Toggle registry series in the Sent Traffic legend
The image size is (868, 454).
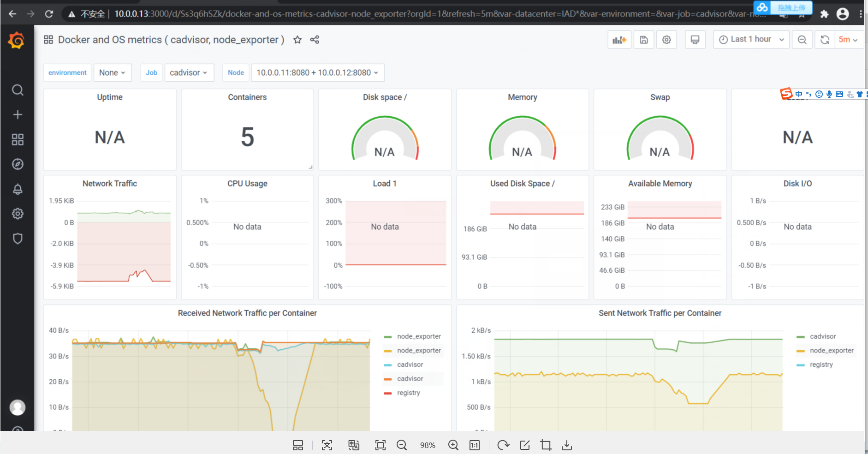pyautogui.click(x=821, y=364)
